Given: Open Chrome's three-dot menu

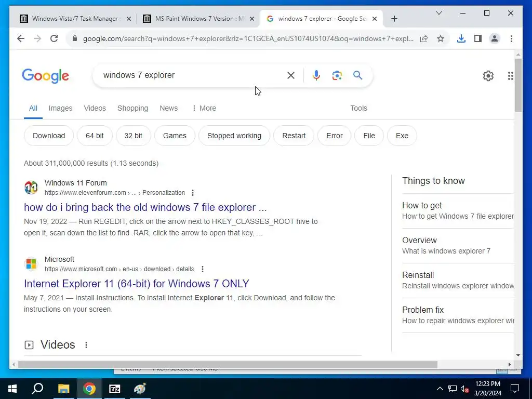Looking at the screenshot, I should point(511,38).
